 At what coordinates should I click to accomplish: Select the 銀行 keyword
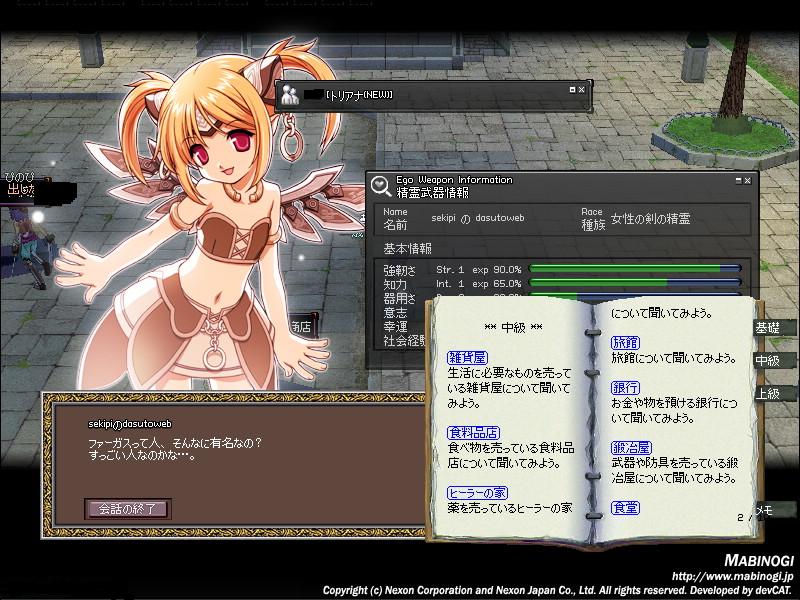[626, 388]
